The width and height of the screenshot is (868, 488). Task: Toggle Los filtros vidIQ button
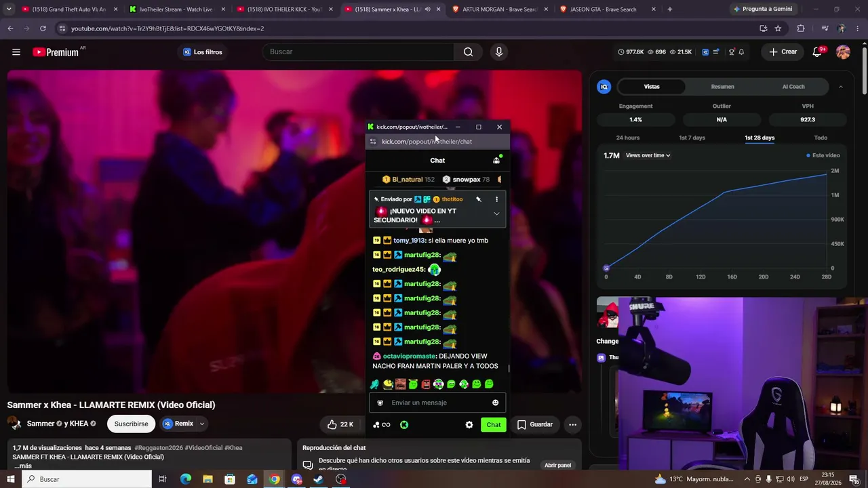click(202, 52)
